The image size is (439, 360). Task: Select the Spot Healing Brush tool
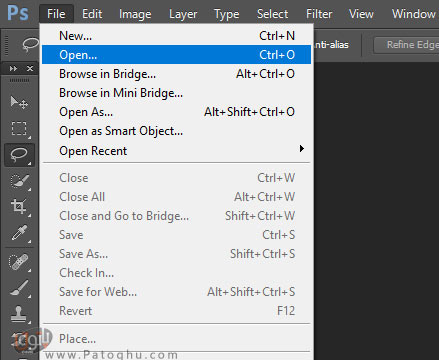point(19,262)
